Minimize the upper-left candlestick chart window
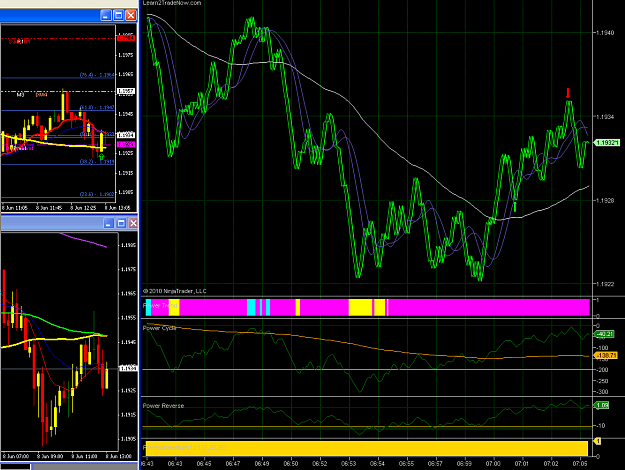This screenshot has height=470, width=625. click(x=106, y=15)
